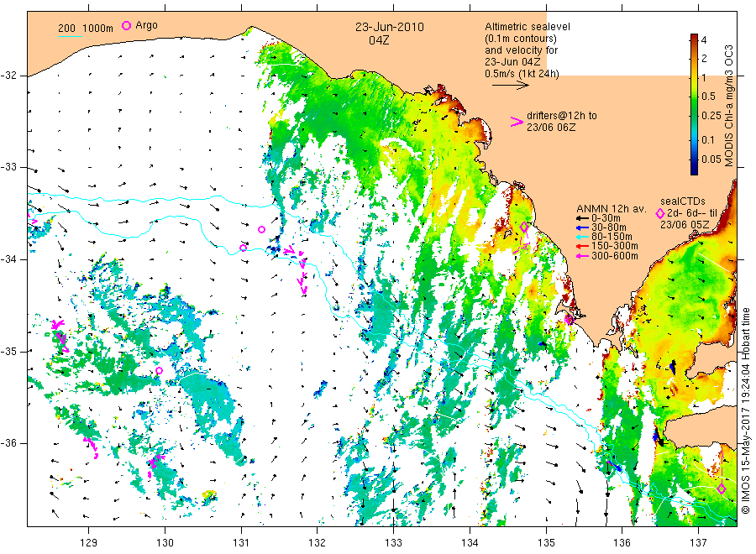The width and height of the screenshot is (756, 554).
Task: Click the black 0-30m legend arrow
Action: [x=583, y=218]
